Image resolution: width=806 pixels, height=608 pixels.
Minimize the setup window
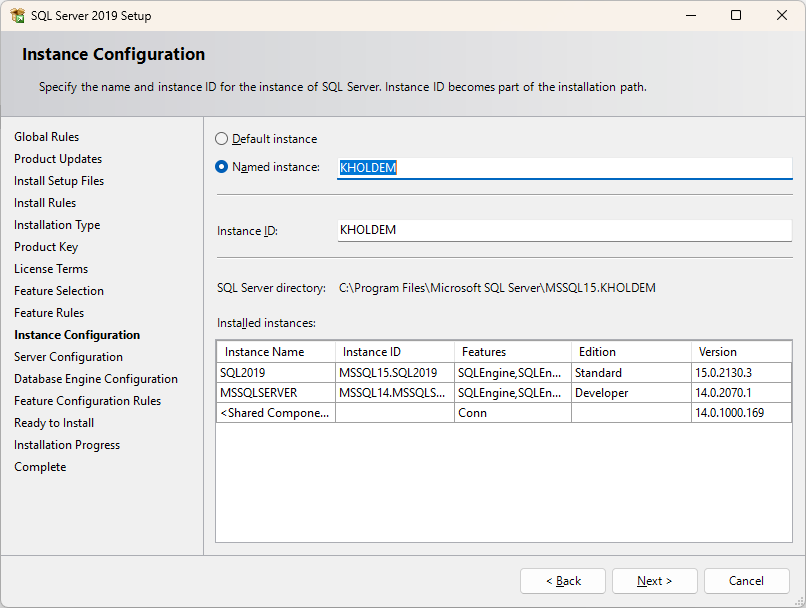point(690,16)
